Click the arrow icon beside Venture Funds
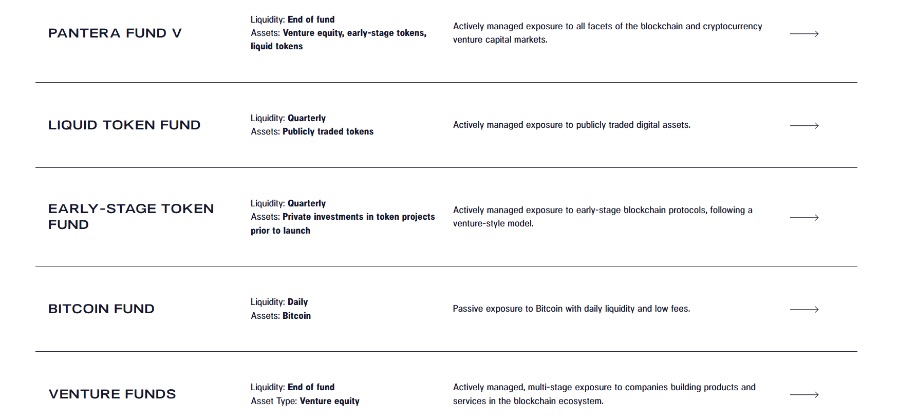The width and height of the screenshot is (898, 420). click(804, 394)
